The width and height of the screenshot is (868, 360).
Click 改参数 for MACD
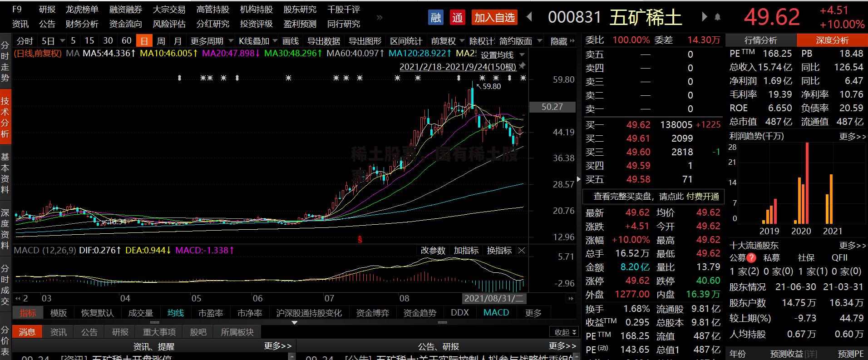click(433, 251)
